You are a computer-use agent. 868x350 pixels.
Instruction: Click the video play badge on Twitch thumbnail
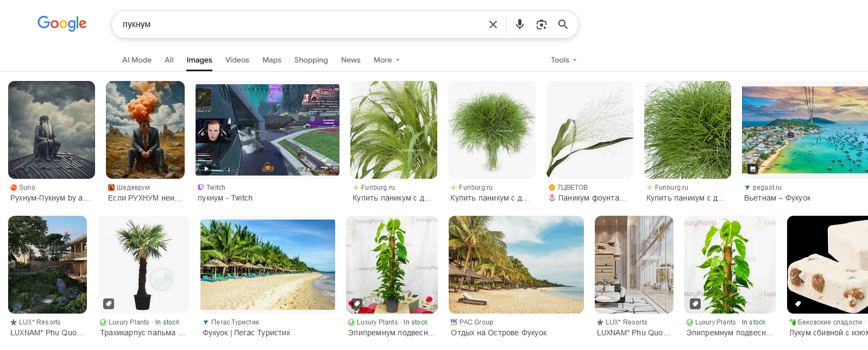click(x=206, y=169)
